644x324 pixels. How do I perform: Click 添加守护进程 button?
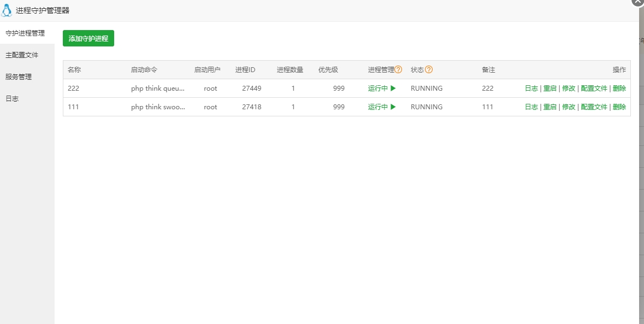(88, 38)
